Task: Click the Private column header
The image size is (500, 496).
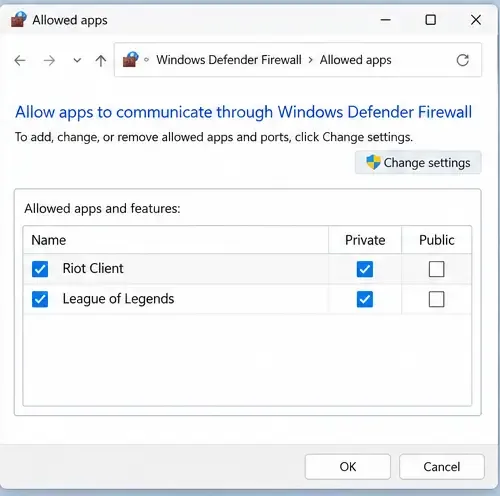Action: tap(365, 240)
